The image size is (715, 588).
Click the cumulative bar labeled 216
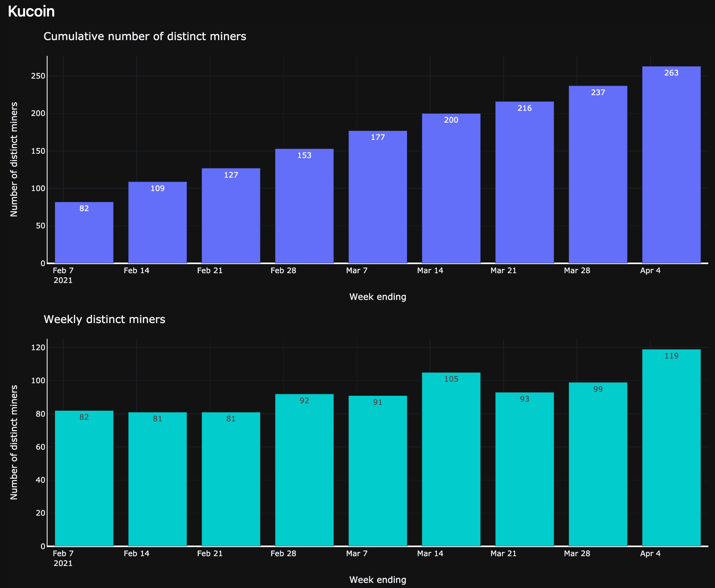click(x=524, y=182)
